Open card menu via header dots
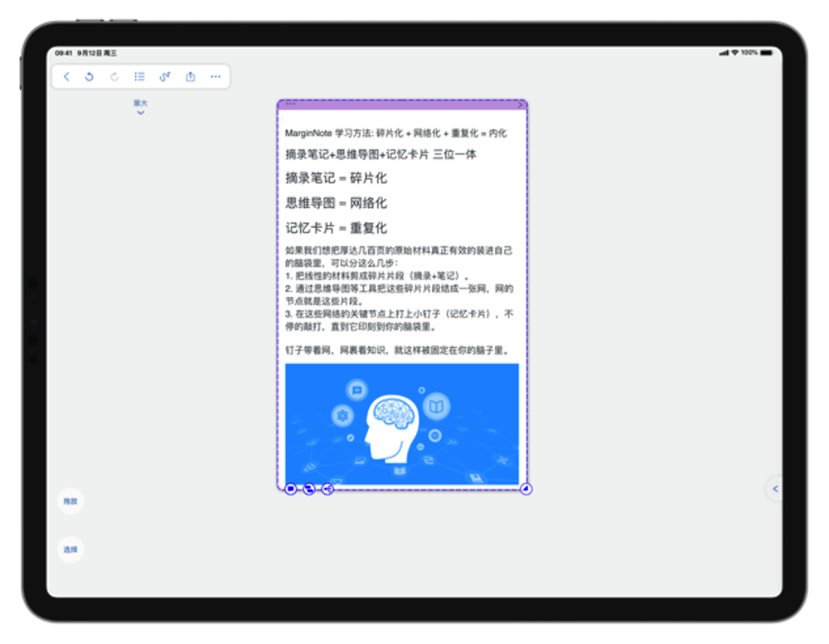829x644 pixels. [x=290, y=104]
